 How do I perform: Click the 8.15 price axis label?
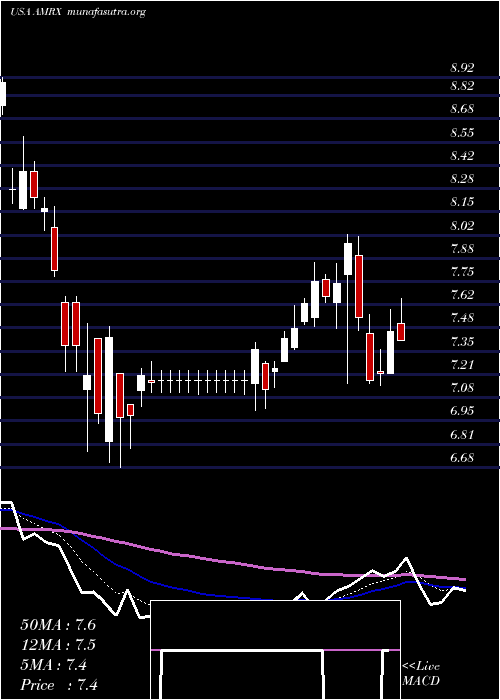pos(462,202)
